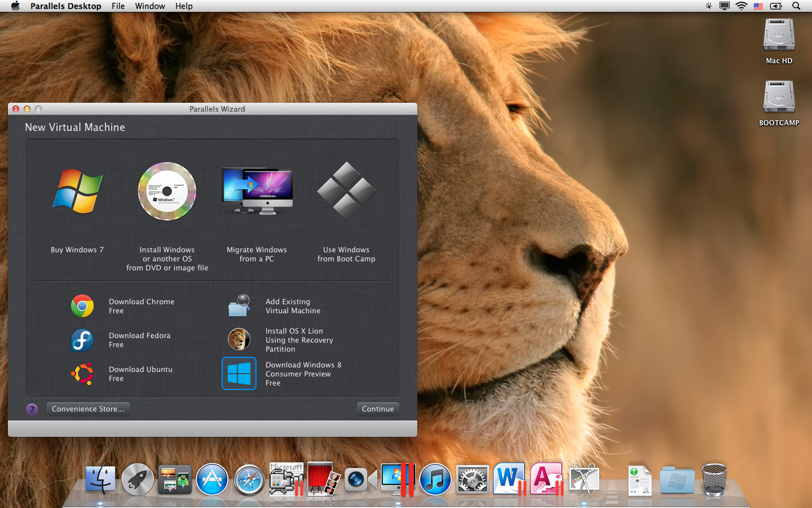Screen dimensions: 812x508
Task: Click the purple help question mark
Action: click(x=32, y=409)
